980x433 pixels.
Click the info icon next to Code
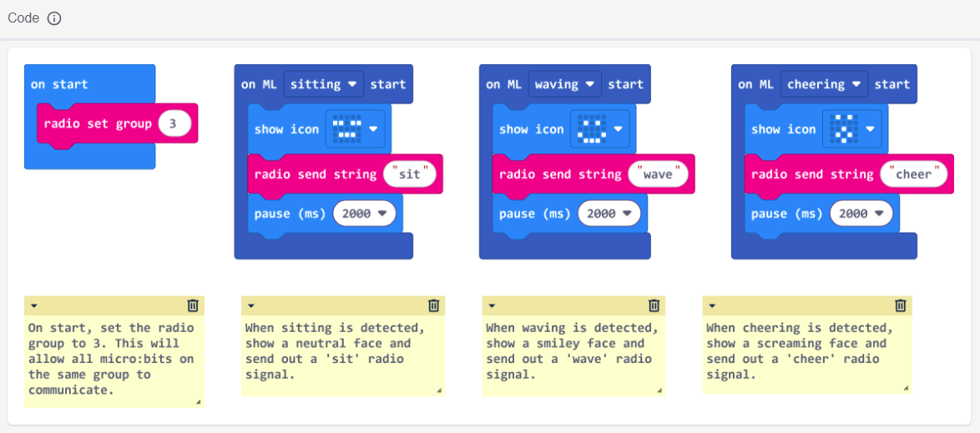(x=54, y=18)
